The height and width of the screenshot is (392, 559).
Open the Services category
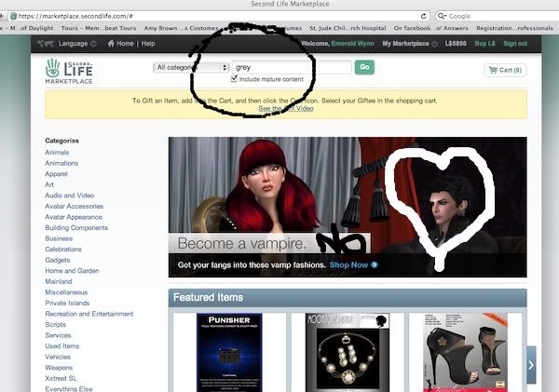(x=58, y=335)
